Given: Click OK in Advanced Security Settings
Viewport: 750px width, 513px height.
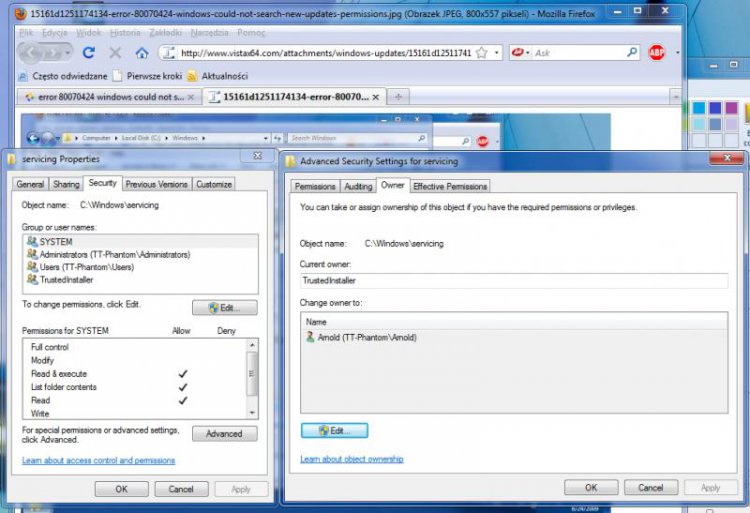Looking at the screenshot, I should [591, 488].
